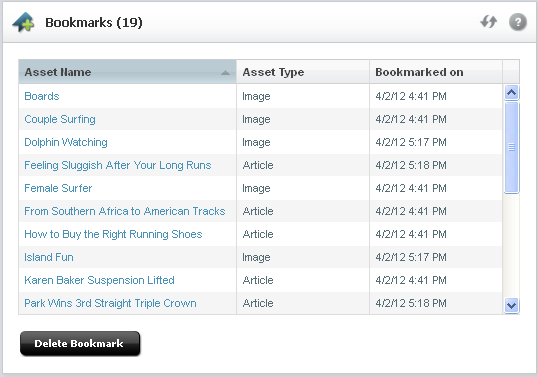Open Feeling Sluggish After Your Long Runs
This screenshot has width=538, height=377.
click(118, 165)
